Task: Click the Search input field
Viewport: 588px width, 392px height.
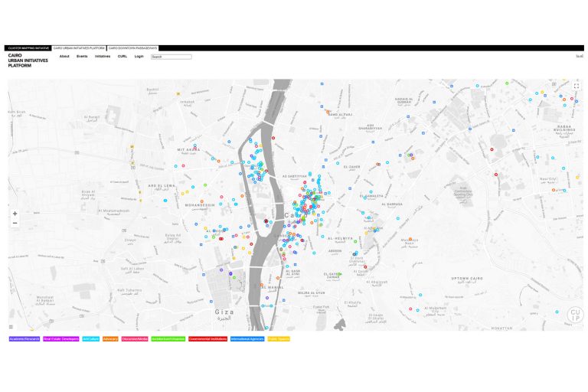Action: (x=171, y=57)
